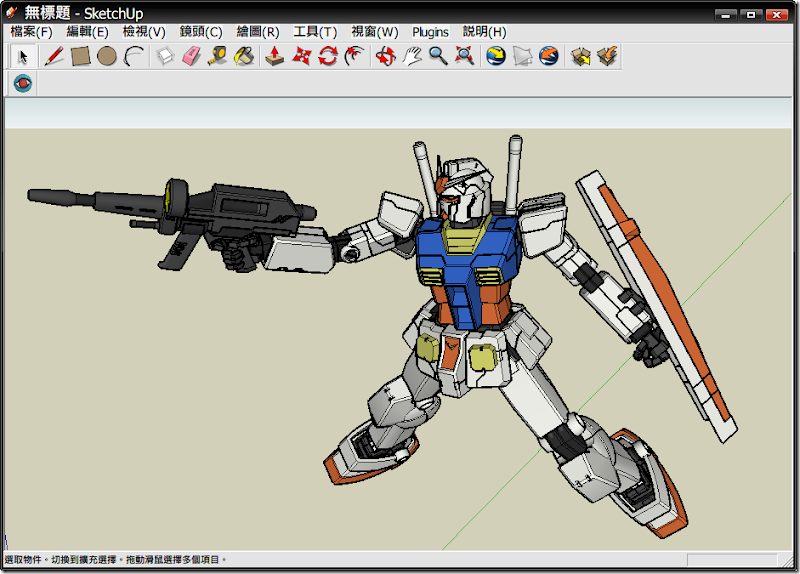Select the Pan hand tool
Screen dimensions: 800x574
[x=412, y=56]
